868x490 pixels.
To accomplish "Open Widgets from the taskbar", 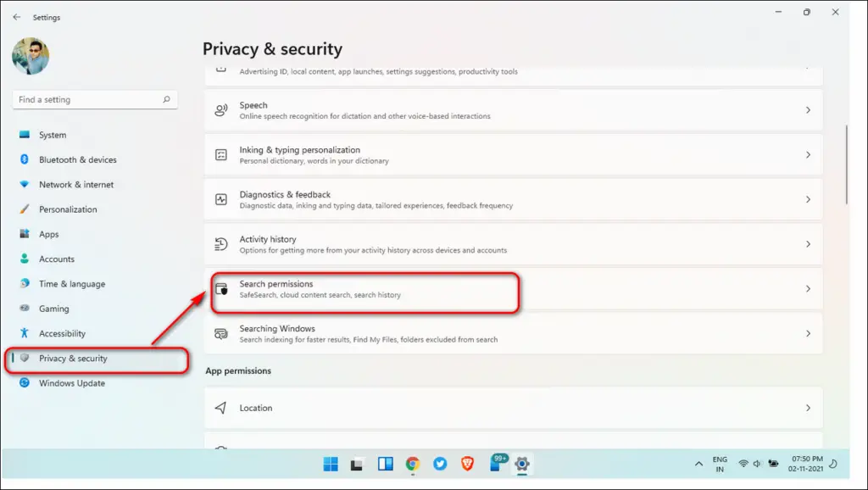I will [x=386, y=464].
